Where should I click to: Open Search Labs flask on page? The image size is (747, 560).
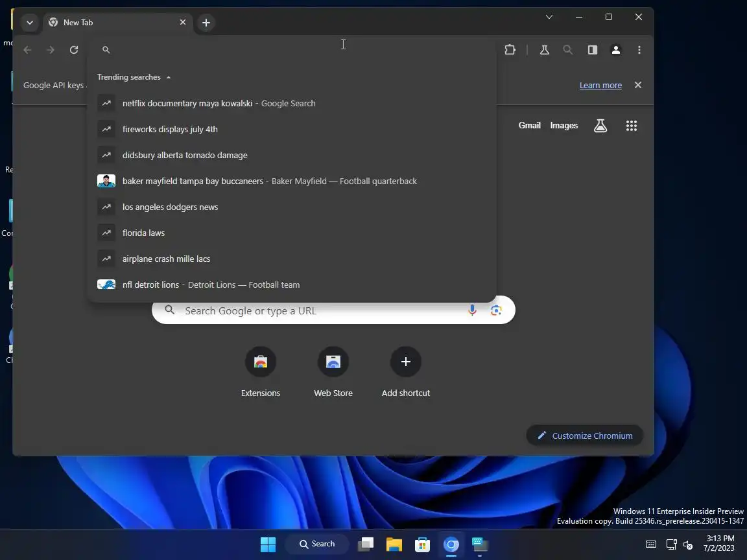(x=600, y=126)
